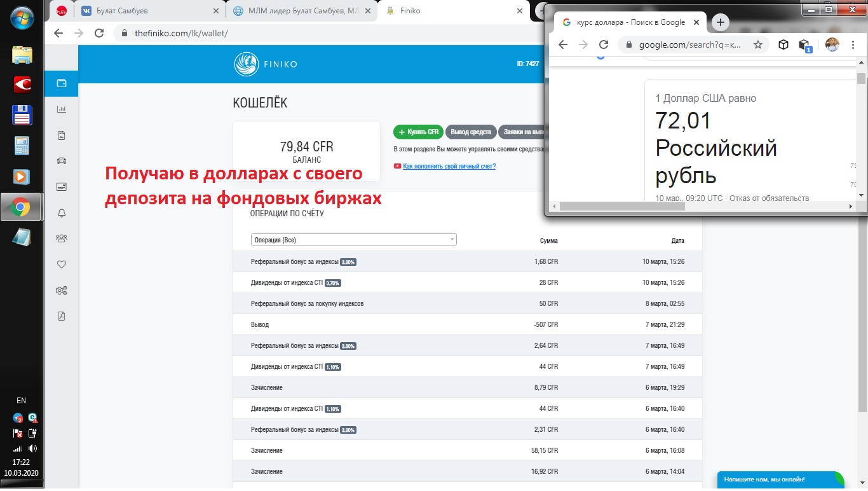Click the EN language indicator on taskbar
This screenshot has height=491, width=868.
click(x=22, y=401)
